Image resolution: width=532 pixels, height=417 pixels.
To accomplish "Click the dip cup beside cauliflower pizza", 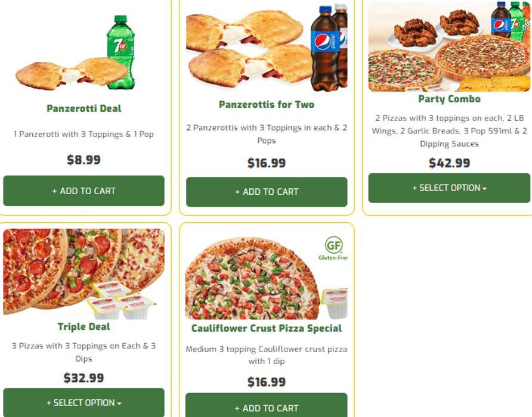I will point(335,303).
